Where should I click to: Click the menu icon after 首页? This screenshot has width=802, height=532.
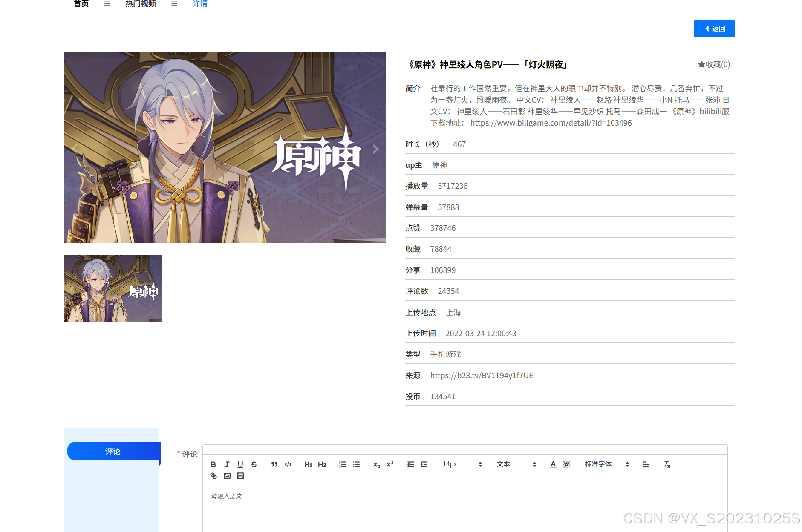(x=107, y=4)
